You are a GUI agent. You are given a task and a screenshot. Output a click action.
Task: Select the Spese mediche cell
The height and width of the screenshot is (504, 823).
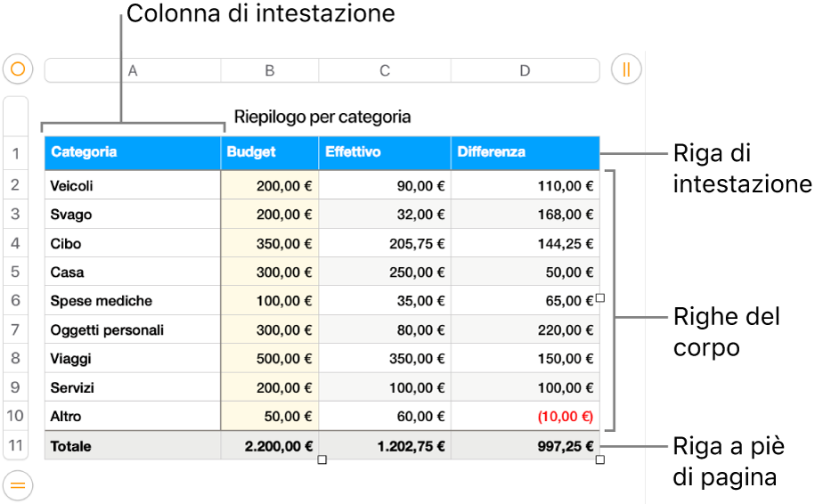click(133, 300)
